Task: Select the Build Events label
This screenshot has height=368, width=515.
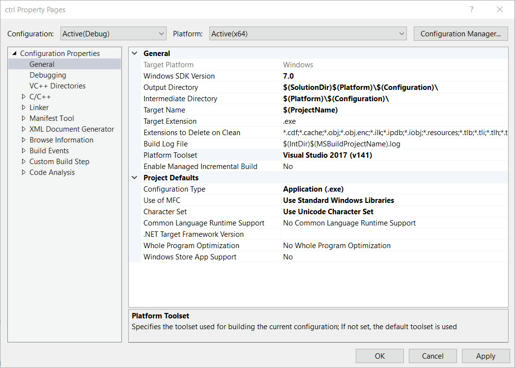Action: pyautogui.click(x=49, y=151)
